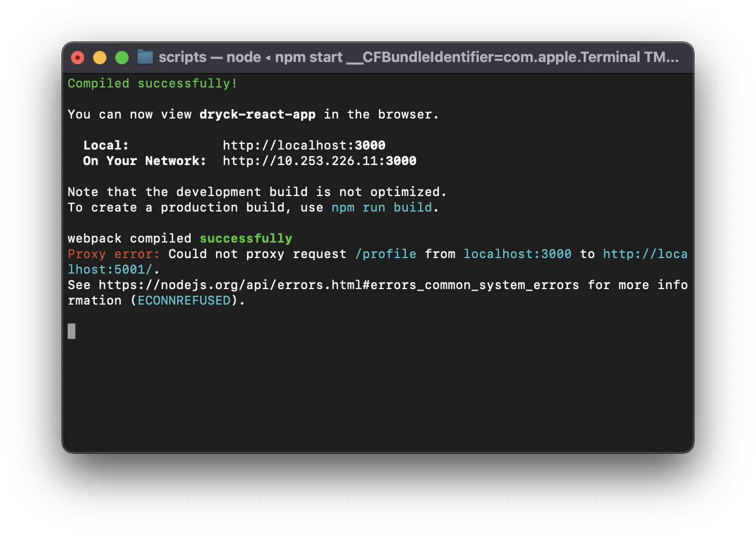
Task: Click the 'Compiled successfully!' message
Action: click(152, 84)
